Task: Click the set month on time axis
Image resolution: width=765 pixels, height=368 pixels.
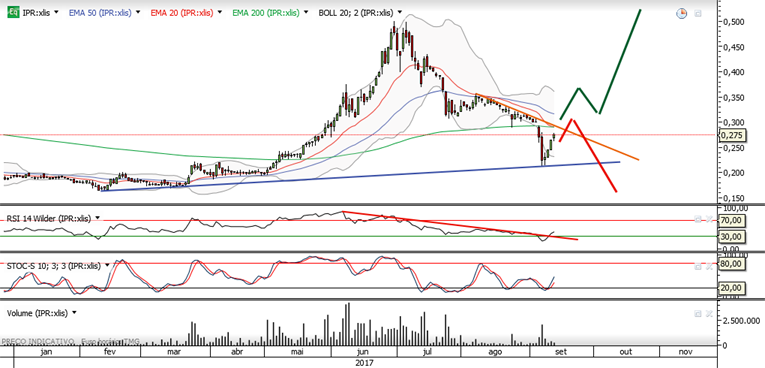Action: pyautogui.click(x=561, y=351)
